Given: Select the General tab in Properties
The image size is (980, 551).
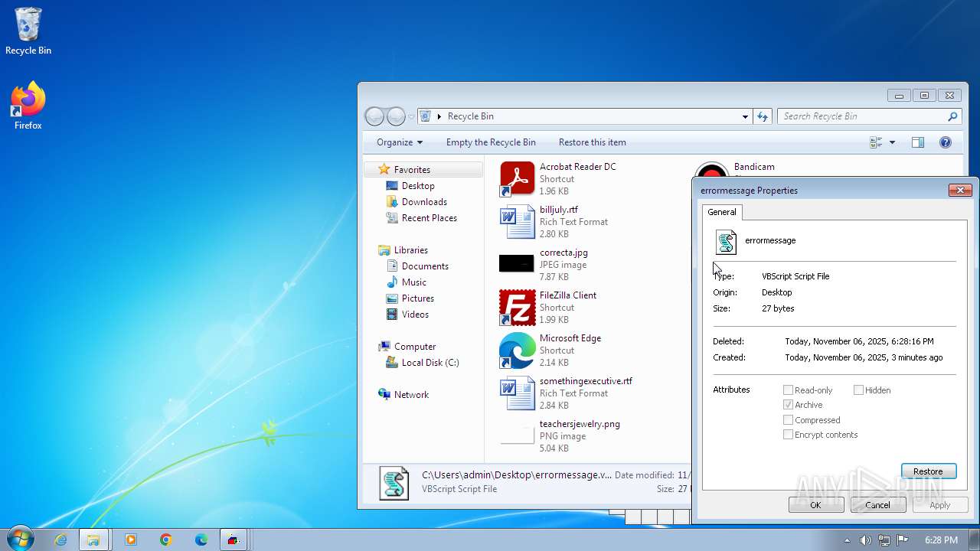Looking at the screenshot, I should point(722,212).
